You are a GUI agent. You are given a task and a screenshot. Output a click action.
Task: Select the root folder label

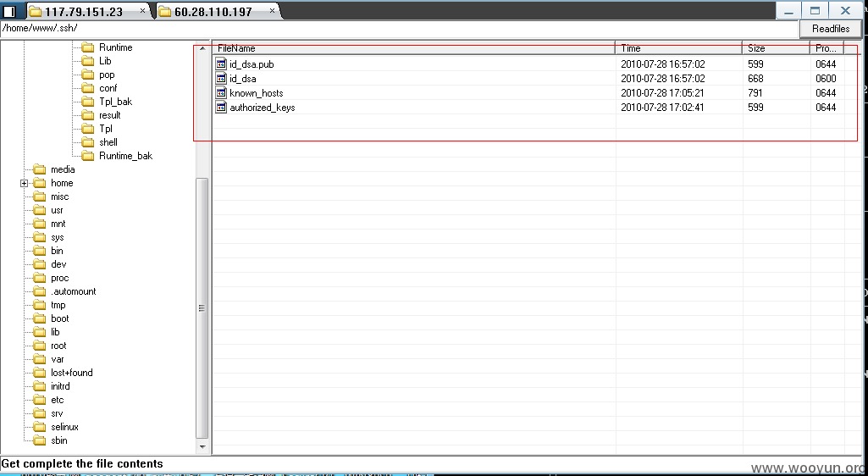tap(58, 346)
